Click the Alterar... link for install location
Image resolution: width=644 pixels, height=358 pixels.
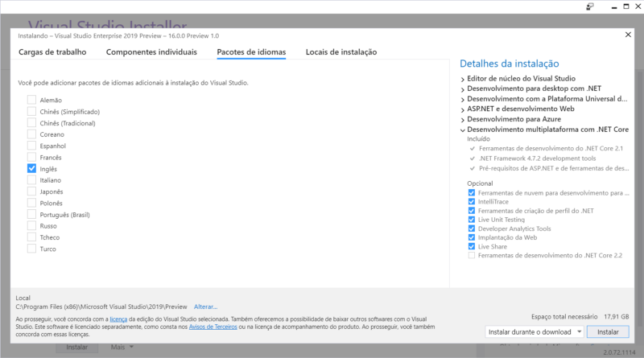pos(205,307)
